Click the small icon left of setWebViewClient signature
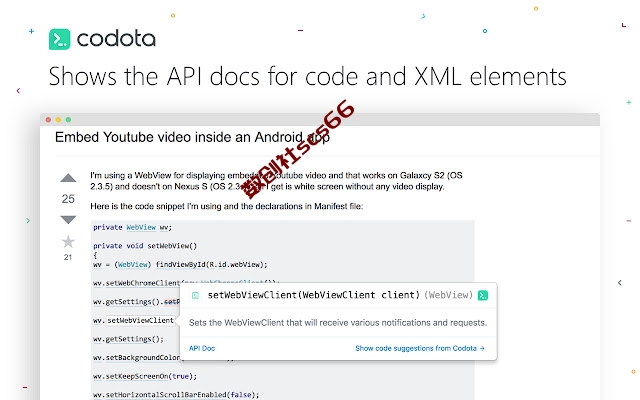 195,296
